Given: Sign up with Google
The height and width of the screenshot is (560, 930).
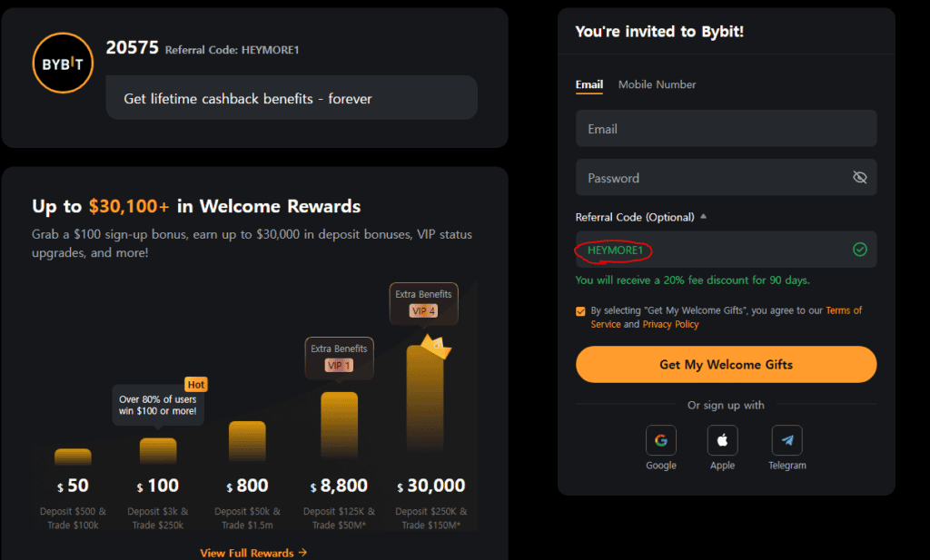Looking at the screenshot, I should 661,441.
